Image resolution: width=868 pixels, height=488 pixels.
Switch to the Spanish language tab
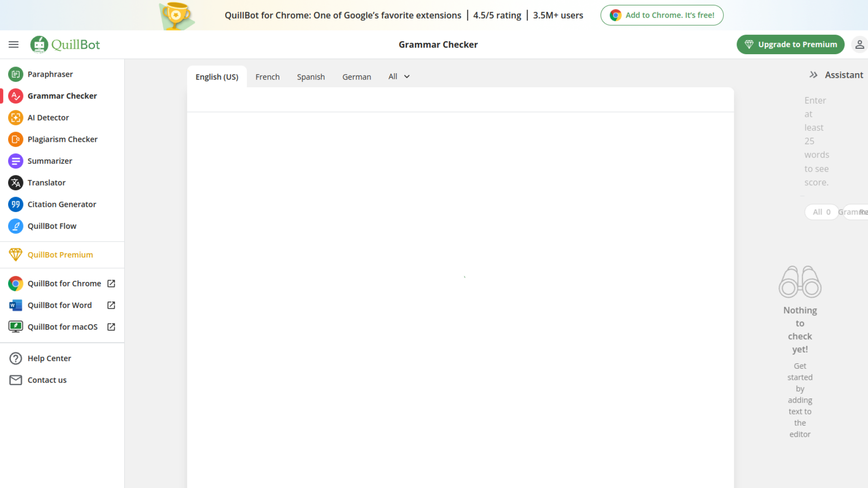click(311, 77)
